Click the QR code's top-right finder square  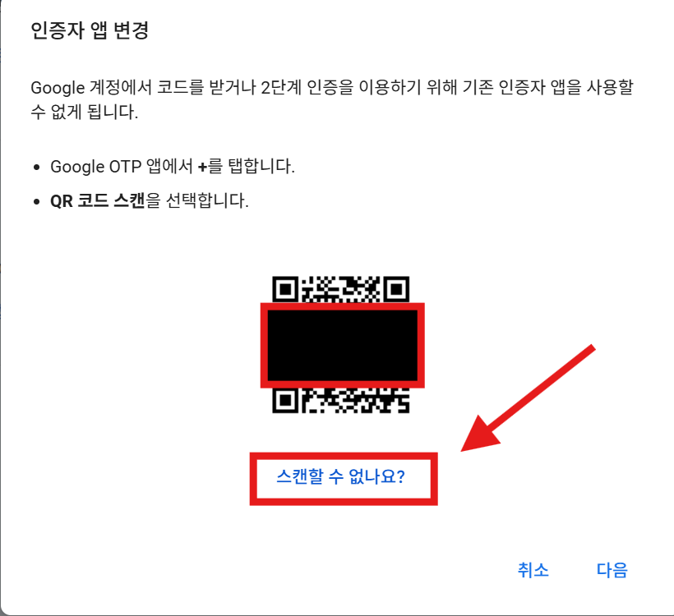(x=396, y=289)
